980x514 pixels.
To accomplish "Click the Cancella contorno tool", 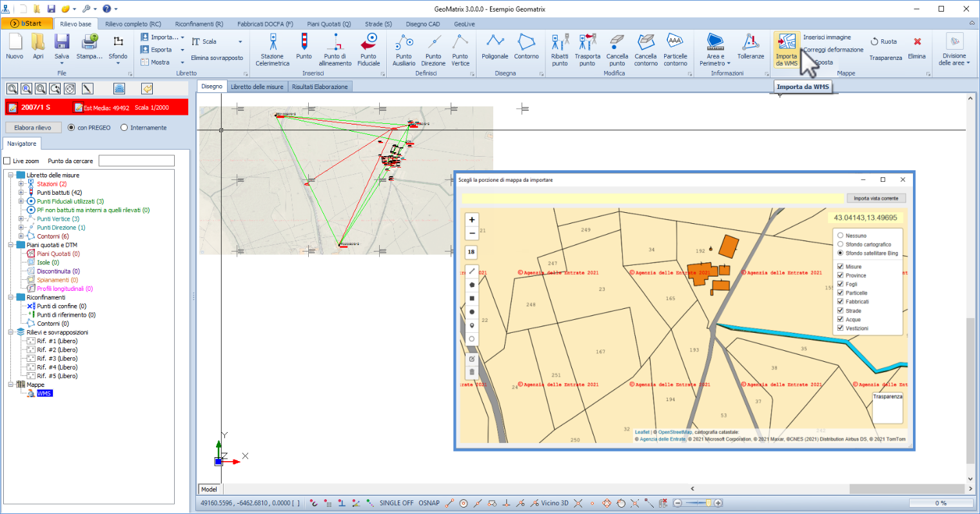I will pos(646,49).
